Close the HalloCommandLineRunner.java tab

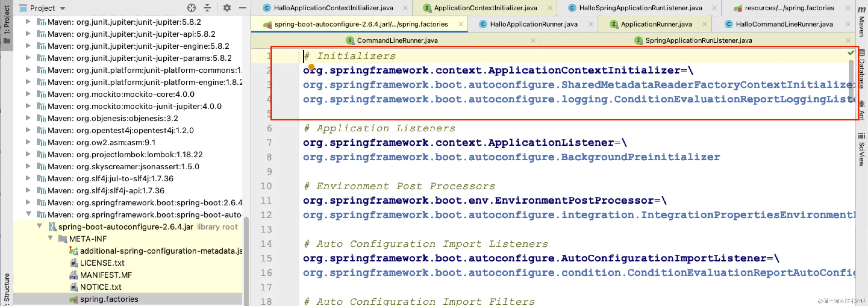[x=848, y=24]
